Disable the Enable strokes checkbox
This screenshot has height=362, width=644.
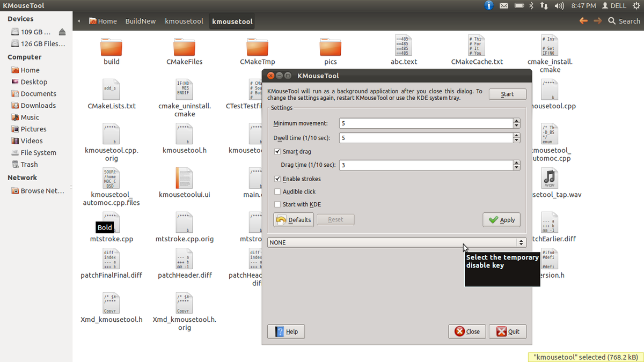277,179
